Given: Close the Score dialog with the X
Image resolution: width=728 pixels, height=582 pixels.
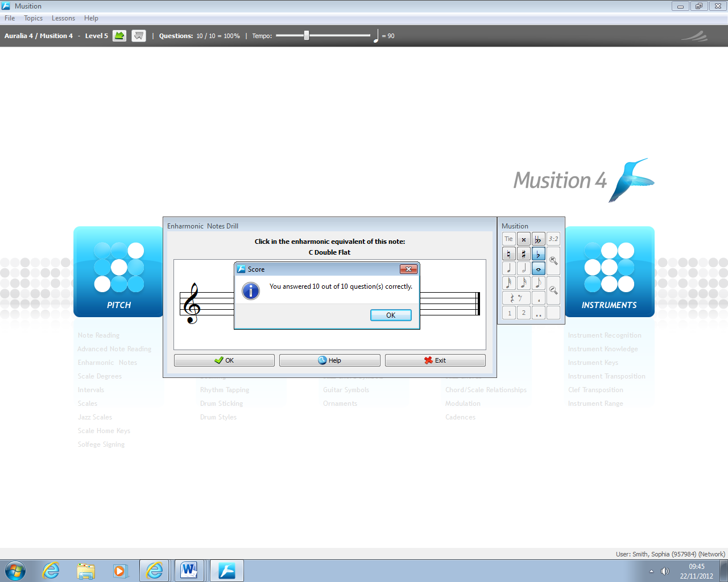Looking at the screenshot, I should pos(408,269).
